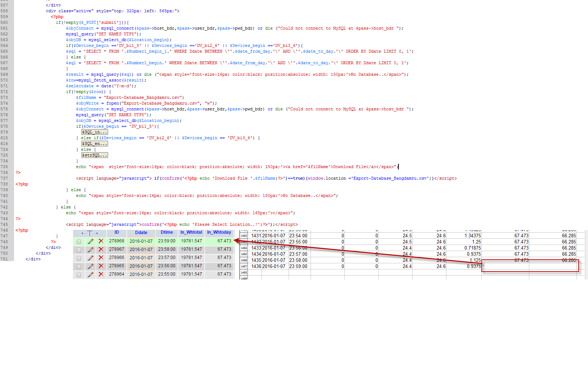Click line number 569 in code gutter
588x365 pixels.
(x=4, y=74)
